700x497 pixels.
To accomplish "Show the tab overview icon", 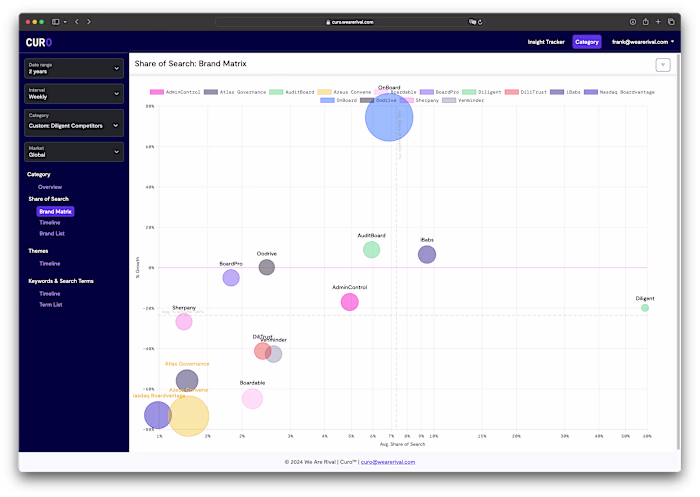I will tap(671, 21).
